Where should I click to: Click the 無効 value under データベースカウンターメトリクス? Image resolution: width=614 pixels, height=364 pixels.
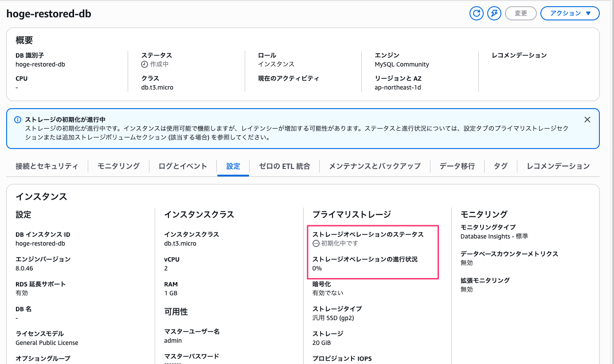(467, 263)
